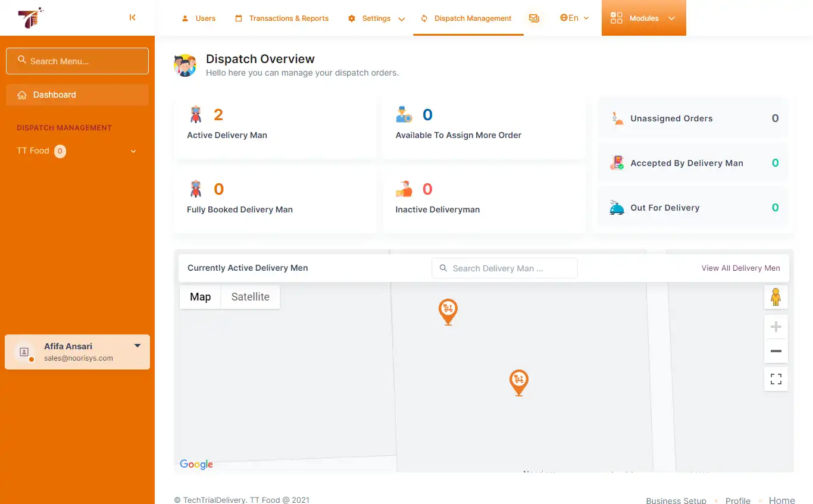Click the orange delivery man marker on map
813x504 pixels.
coord(448,311)
